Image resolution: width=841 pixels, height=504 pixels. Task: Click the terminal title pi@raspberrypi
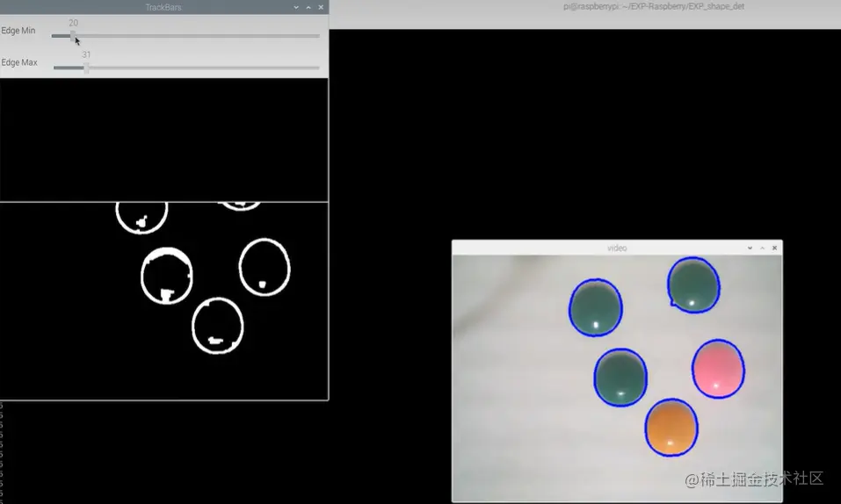(653, 6)
